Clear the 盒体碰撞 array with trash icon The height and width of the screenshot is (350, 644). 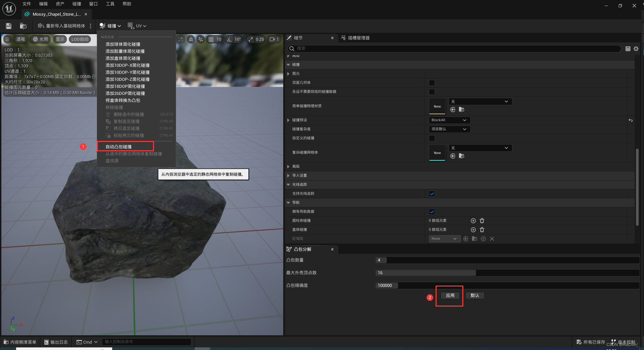coord(482,229)
